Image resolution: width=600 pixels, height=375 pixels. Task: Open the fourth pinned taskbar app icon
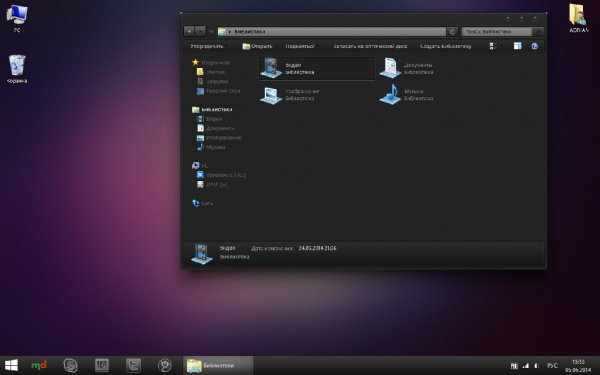102,365
